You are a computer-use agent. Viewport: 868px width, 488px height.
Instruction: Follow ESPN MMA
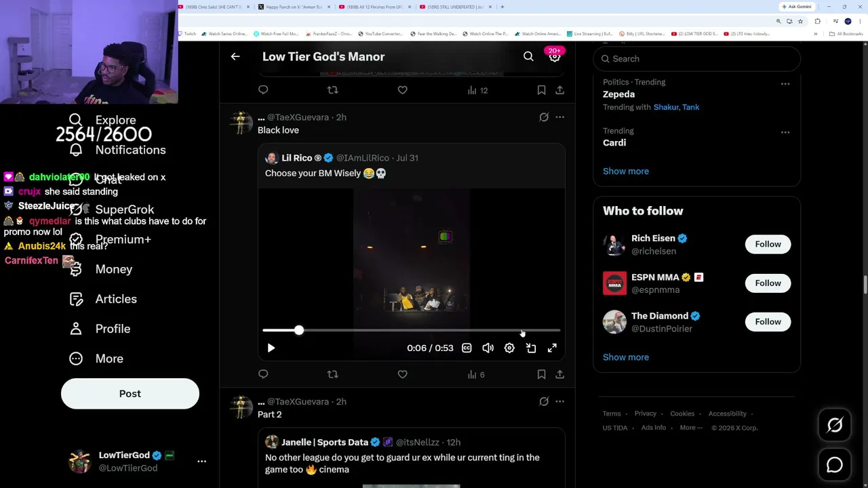pos(768,283)
